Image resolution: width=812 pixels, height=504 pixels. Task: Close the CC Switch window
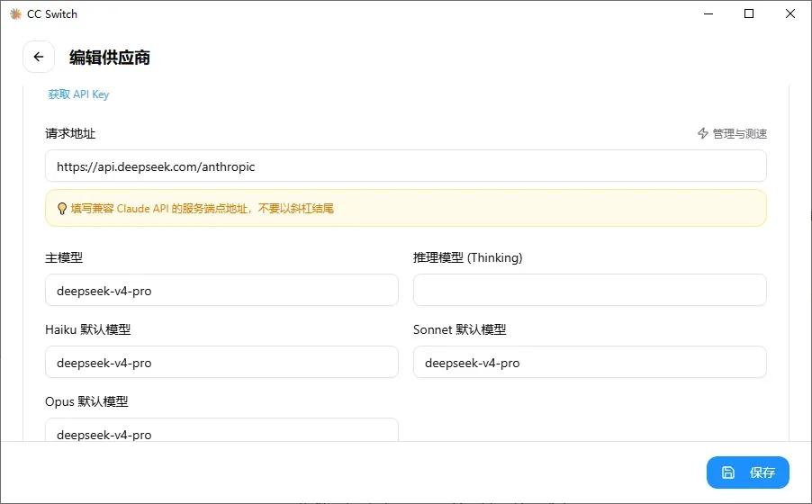coord(790,14)
